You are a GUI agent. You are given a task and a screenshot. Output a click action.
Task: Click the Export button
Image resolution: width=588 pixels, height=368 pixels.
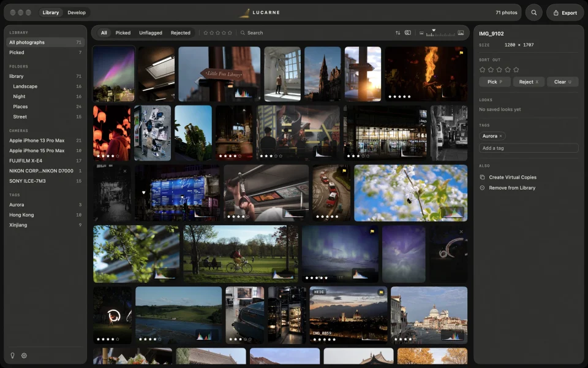click(565, 12)
